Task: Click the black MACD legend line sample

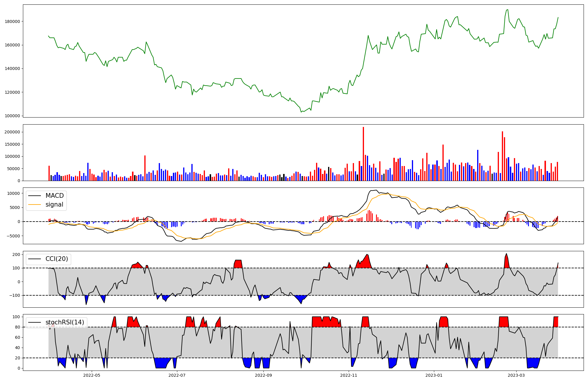Action: pos(35,196)
